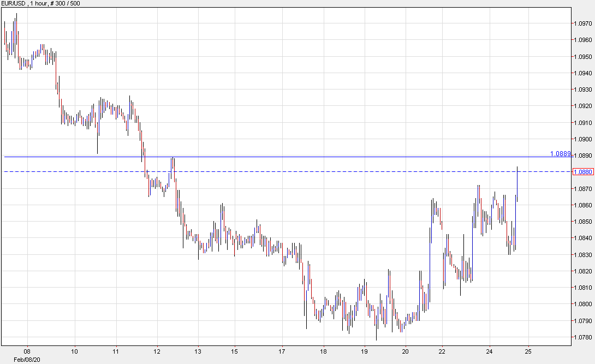This screenshot has height=364, width=595.
Task: Click the date label 08 on time axis
Action: click(27, 351)
